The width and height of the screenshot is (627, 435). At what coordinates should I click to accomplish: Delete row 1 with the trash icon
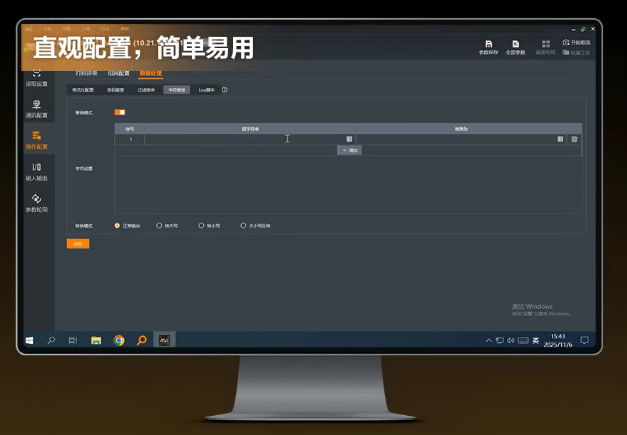click(x=574, y=139)
